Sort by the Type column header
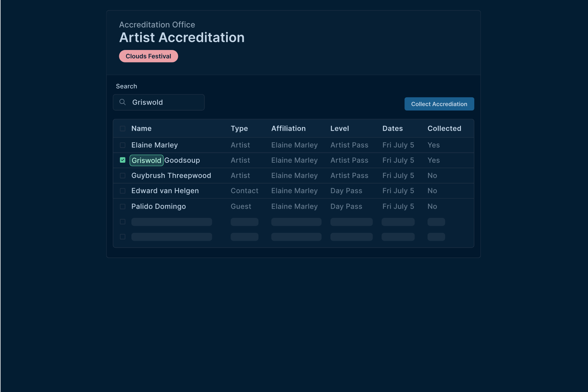Image resolution: width=588 pixels, height=392 pixels. 239,129
